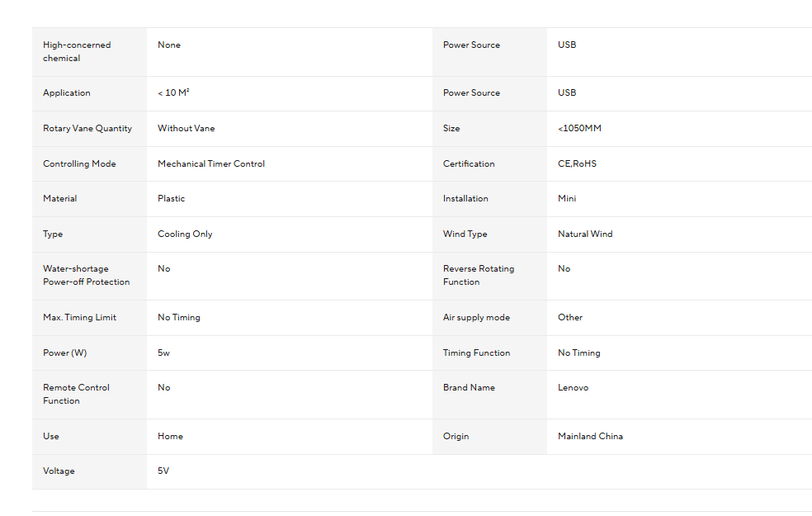812x516 pixels.
Task: Click the 'Lenovo' brand name value
Action: click(x=573, y=387)
